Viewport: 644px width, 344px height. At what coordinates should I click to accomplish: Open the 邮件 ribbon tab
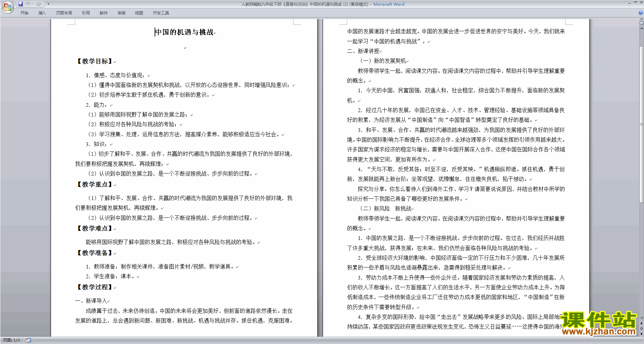tap(104, 13)
